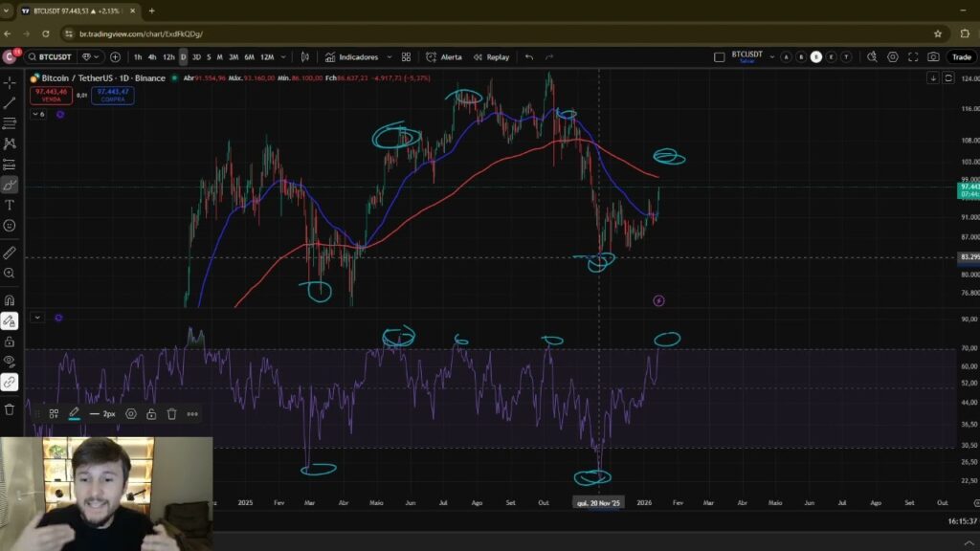
Task: Select the trend line drawing tool
Action: [10, 103]
